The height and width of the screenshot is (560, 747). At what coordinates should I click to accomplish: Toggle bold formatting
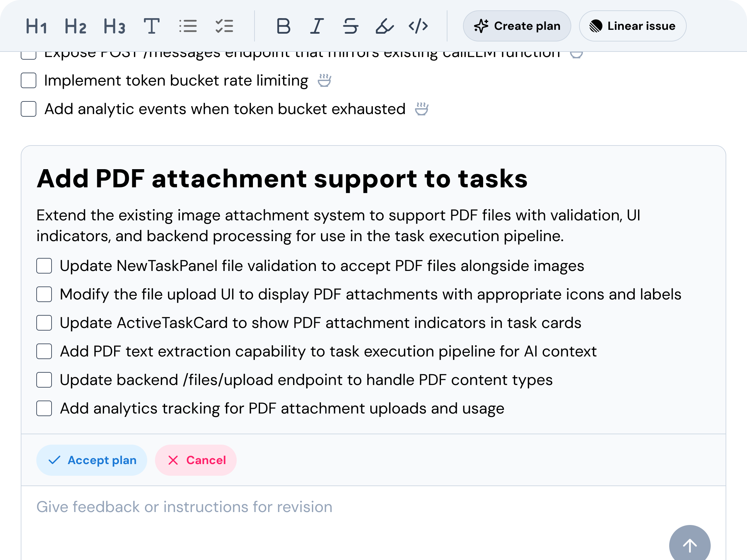pos(283,26)
